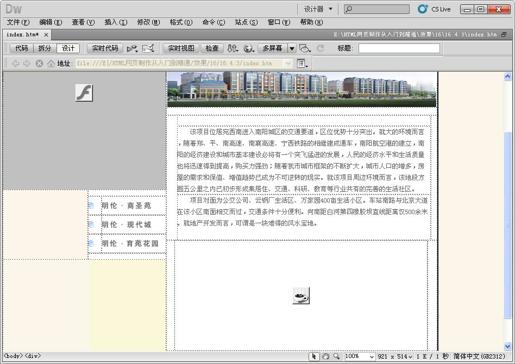Open the 文件 (File) menu
Screen dimensions: 515x364
tap(18, 22)
